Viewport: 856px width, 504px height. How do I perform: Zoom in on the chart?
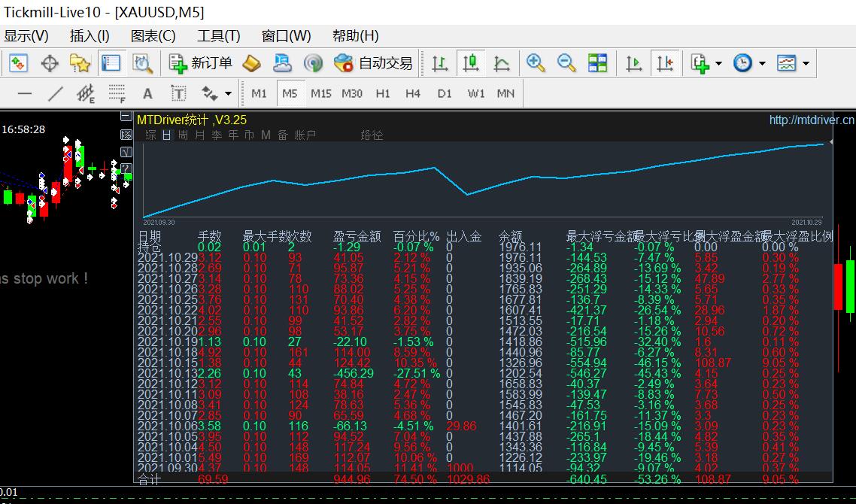click(536, 63)
